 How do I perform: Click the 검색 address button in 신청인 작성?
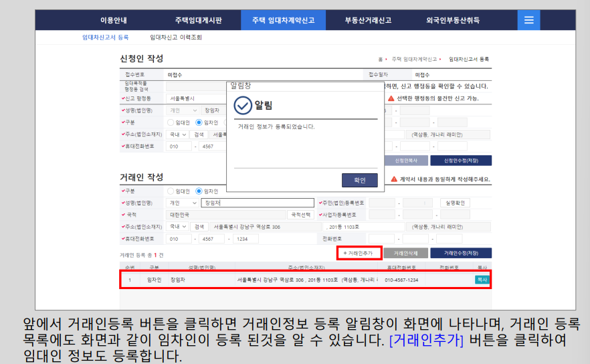pos(199,134)
